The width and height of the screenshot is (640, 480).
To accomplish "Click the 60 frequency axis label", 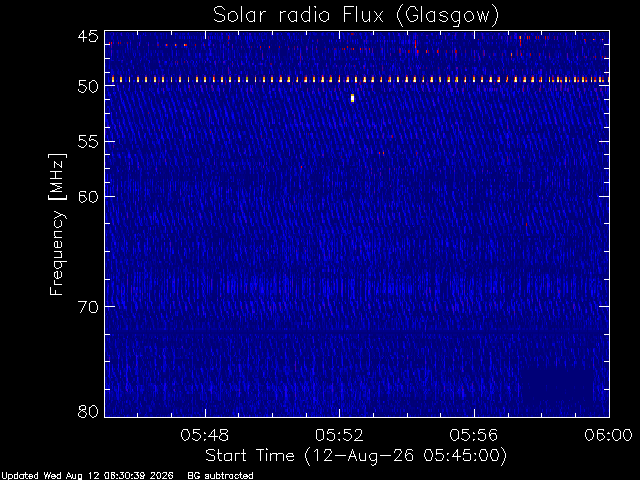I will pyautogui.click(x=88, y=197).
